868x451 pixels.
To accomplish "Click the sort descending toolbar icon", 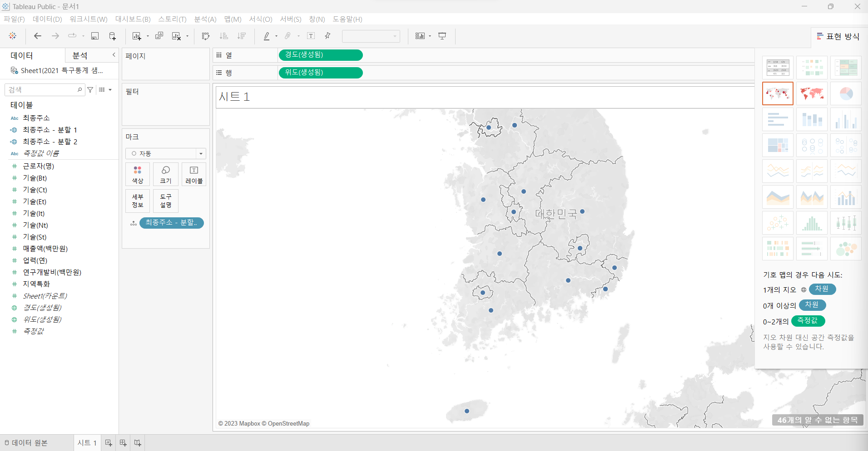I will click(242, 36).
